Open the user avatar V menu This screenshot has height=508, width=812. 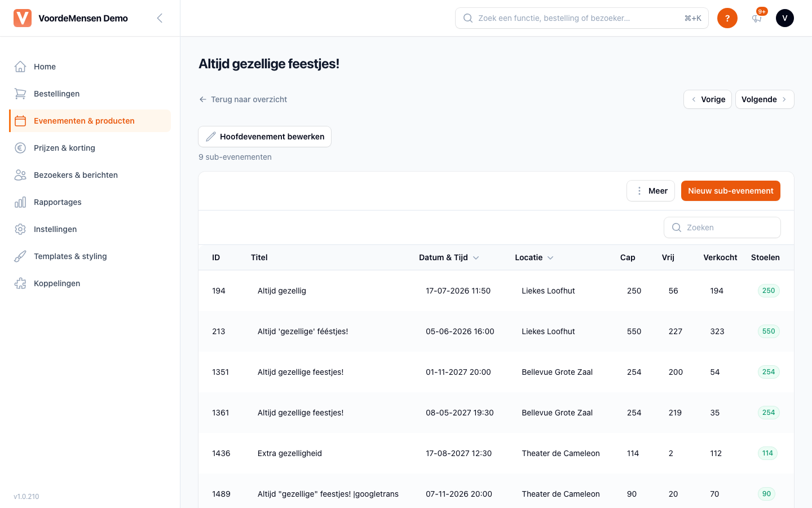(785, 18)
